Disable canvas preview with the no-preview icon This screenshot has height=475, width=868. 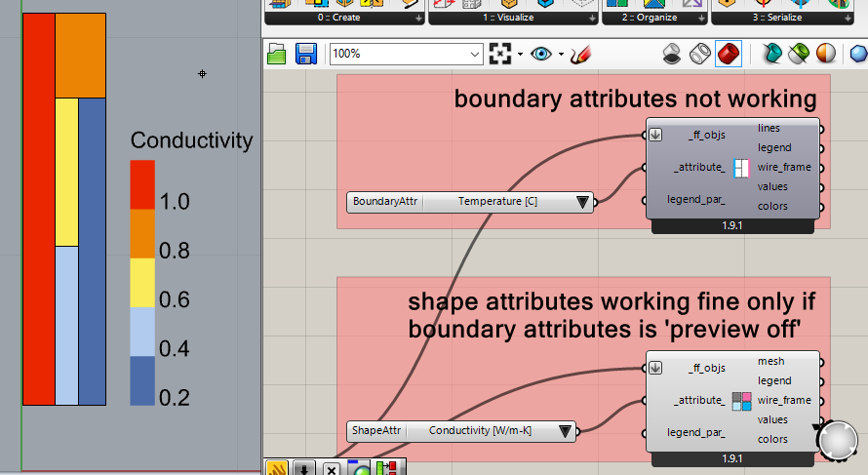click(x=671, y=54)
